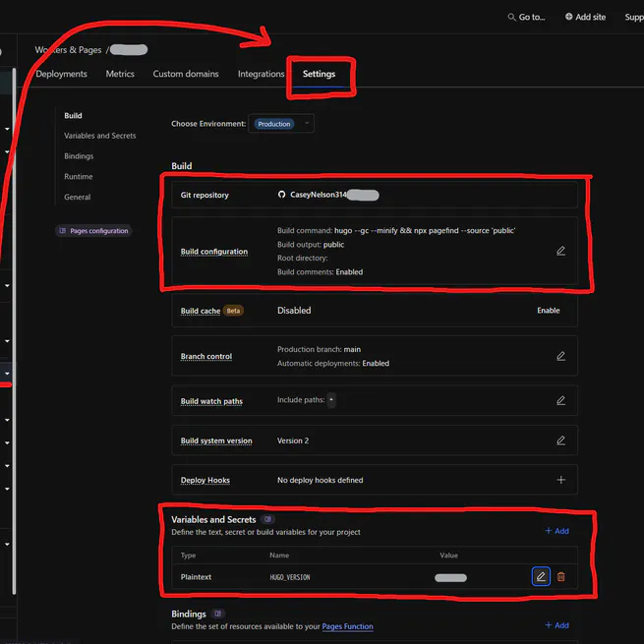The image size is (644, 644).
Task: Edit the HUGO_VERSION variable
Action: (x=541, y=576)
